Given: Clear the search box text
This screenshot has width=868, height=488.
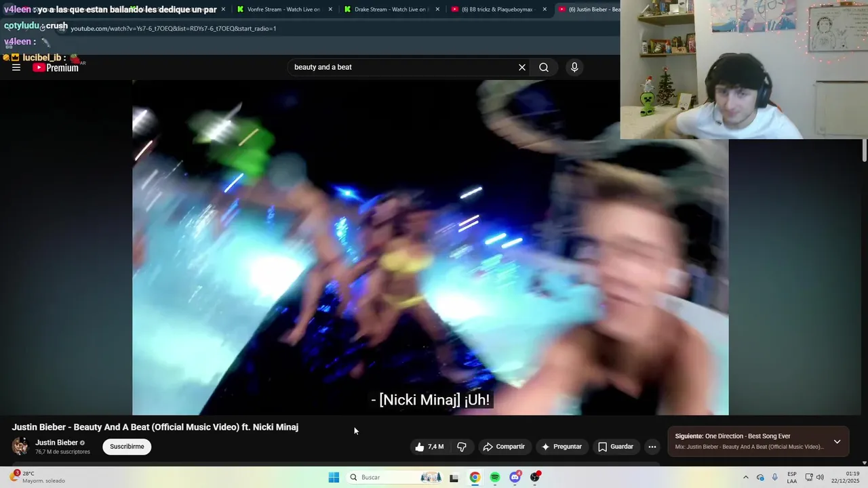Looking at the screenshot, I should [x=522, y=67].
